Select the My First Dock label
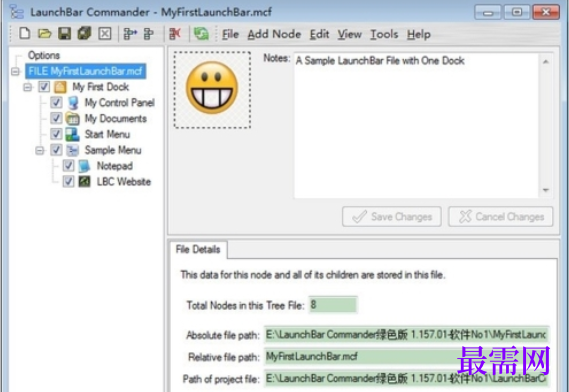This screenshot has width=569, height=392. pyautogui.click(x=101, y=87)
